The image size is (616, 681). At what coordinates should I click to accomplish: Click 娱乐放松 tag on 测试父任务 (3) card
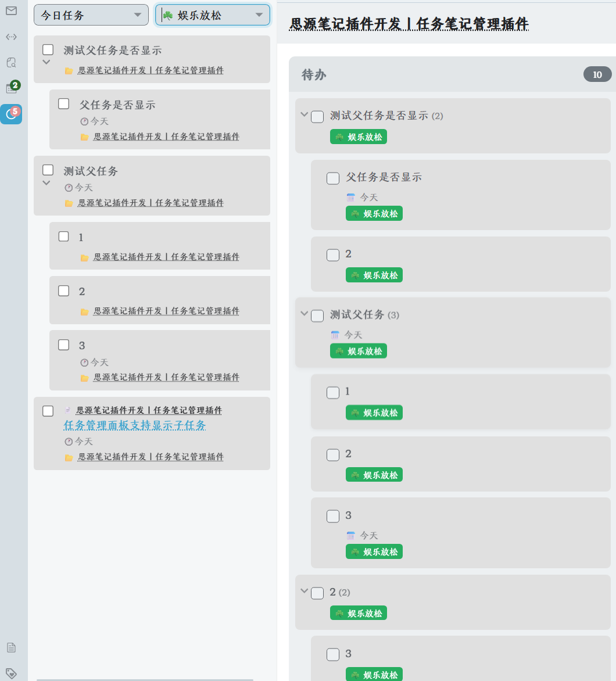pos(359,351)
